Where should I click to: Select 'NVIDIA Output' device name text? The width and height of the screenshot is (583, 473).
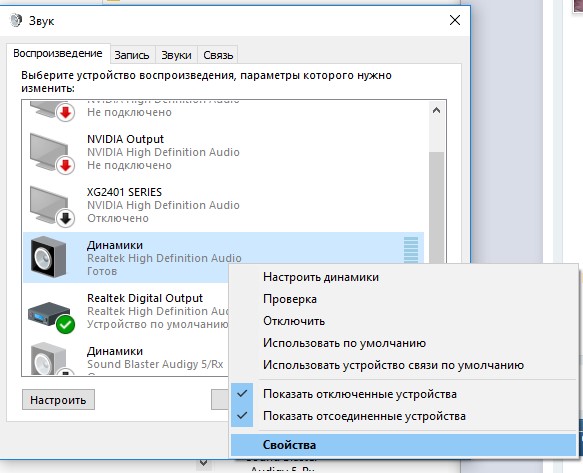pos(125,139)
